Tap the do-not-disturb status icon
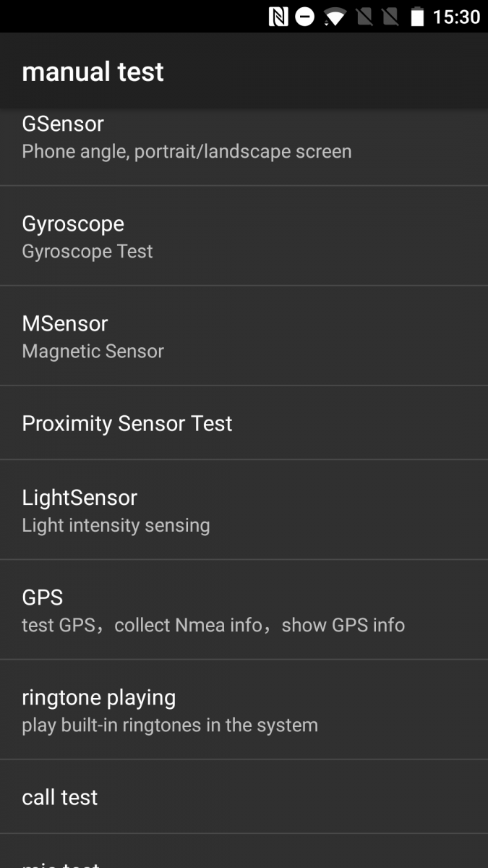 point(305,17)
